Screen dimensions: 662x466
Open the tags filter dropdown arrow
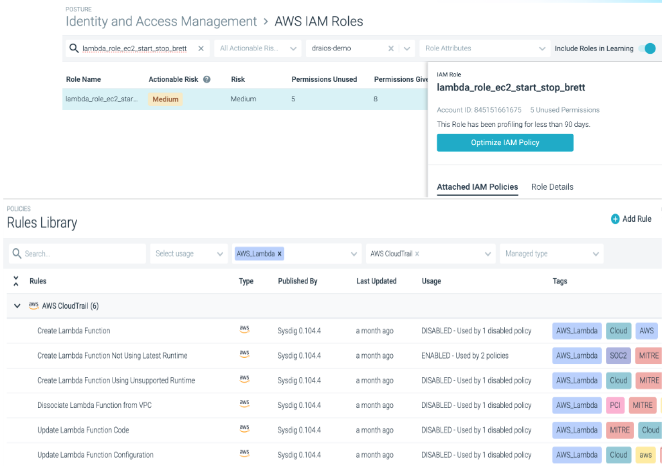click(354, 254)
